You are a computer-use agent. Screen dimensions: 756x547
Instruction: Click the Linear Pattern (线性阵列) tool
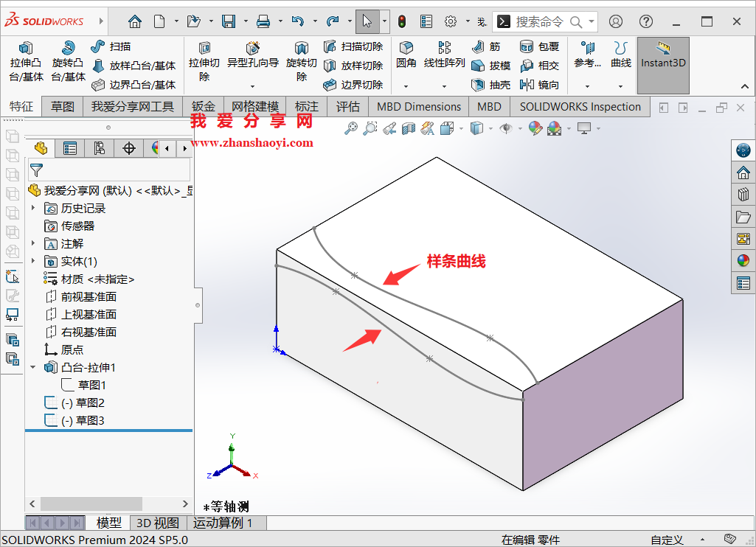click(x=444, y=55)
